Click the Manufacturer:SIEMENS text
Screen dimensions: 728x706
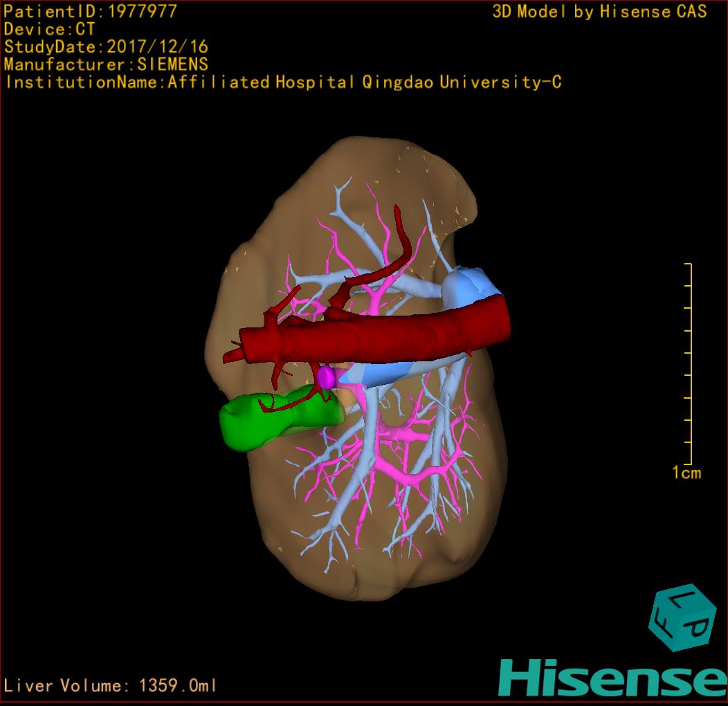coord(106,64)
